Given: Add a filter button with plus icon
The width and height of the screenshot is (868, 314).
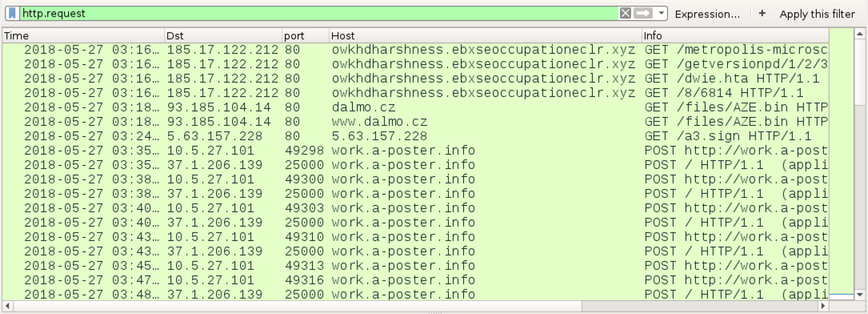Looking at the screenshot, I should 762,14.
